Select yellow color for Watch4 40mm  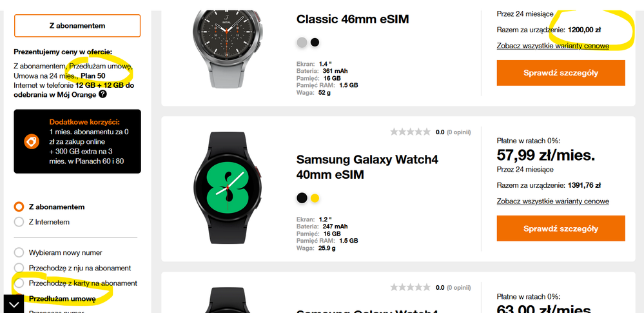[x=315, y=198]
